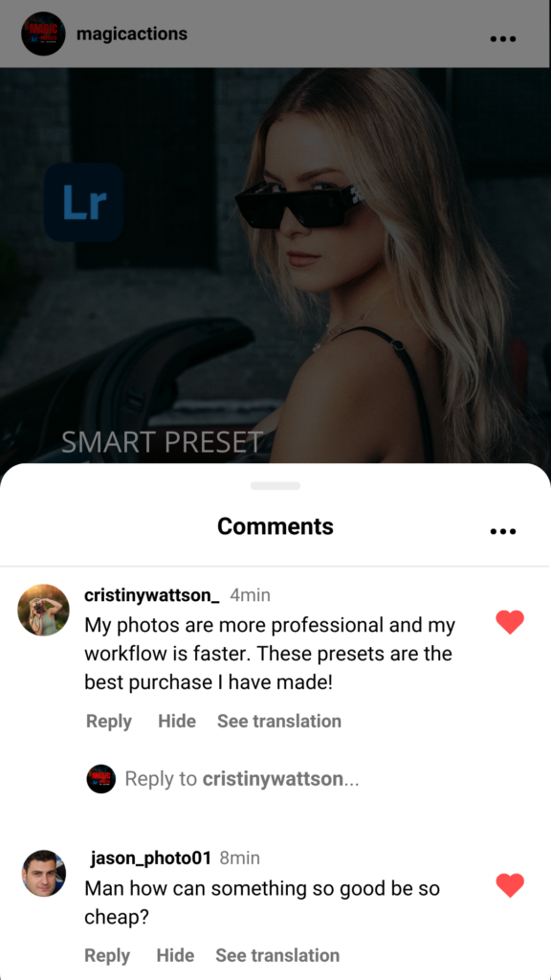
Task: Open cristinywattson_ profile picture
Action: [43, 610]
